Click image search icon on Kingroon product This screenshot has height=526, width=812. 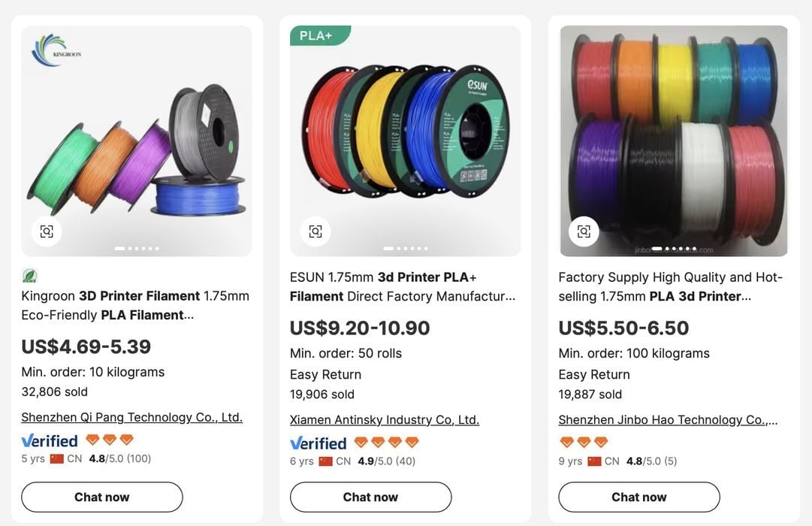tap(47, 231)
